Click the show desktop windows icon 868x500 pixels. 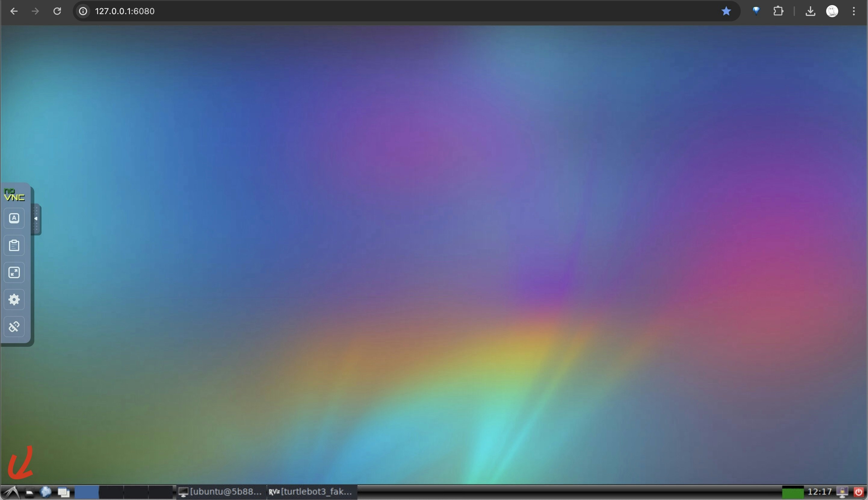click(63, 492)
